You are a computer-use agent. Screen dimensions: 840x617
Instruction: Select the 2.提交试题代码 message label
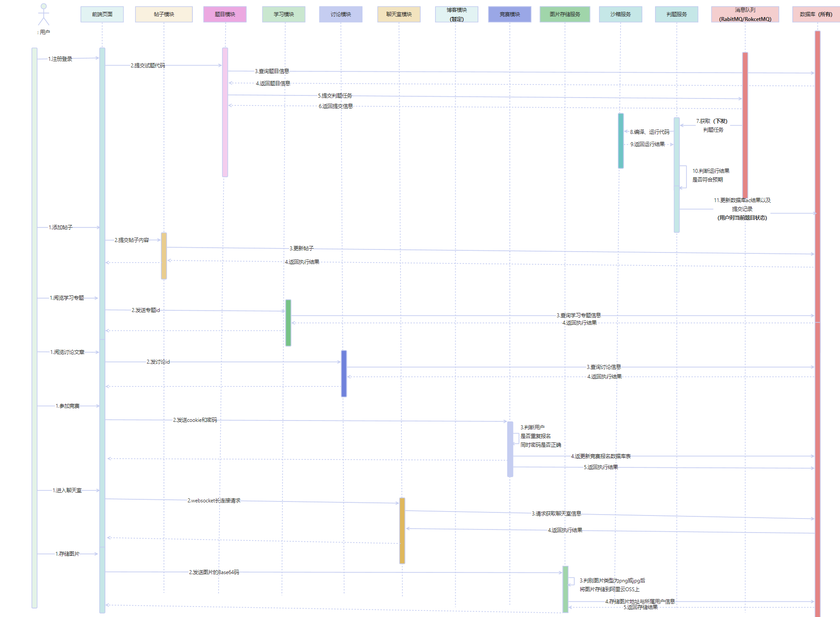tap(148, 66)
